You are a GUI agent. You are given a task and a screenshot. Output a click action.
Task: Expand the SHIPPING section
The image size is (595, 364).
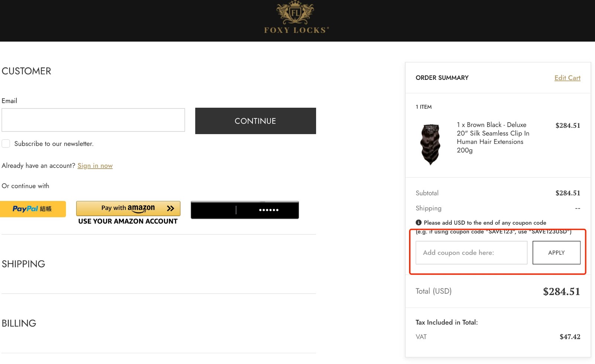23,264
